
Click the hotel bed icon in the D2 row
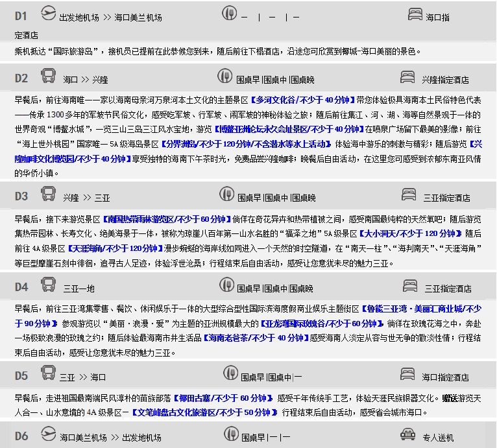[x=408, y=77]
